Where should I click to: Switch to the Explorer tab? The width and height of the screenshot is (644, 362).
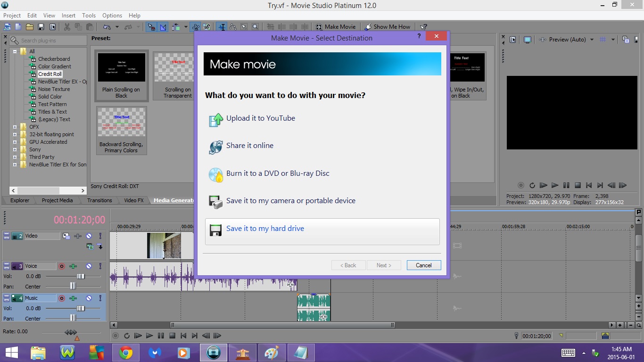[x=20, y=200]
